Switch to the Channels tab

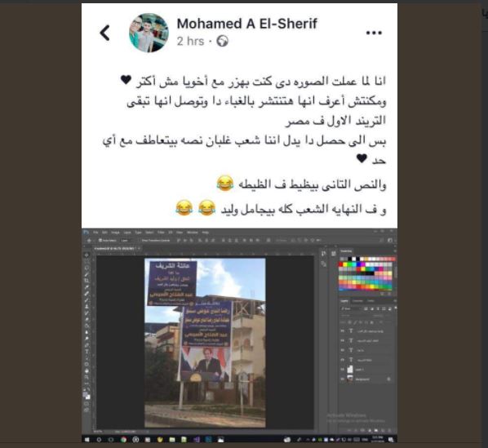tap(357, 301)
